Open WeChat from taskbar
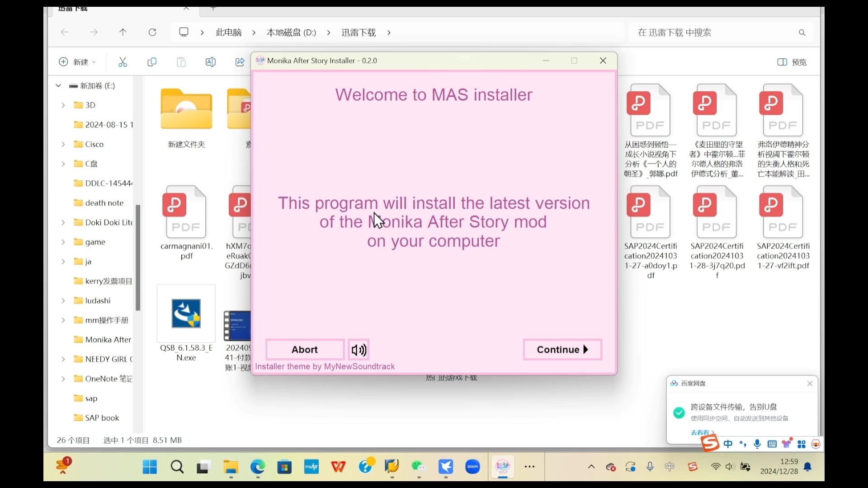The height and width of the screenshot is (488, 868). click(x=419, y=467)
